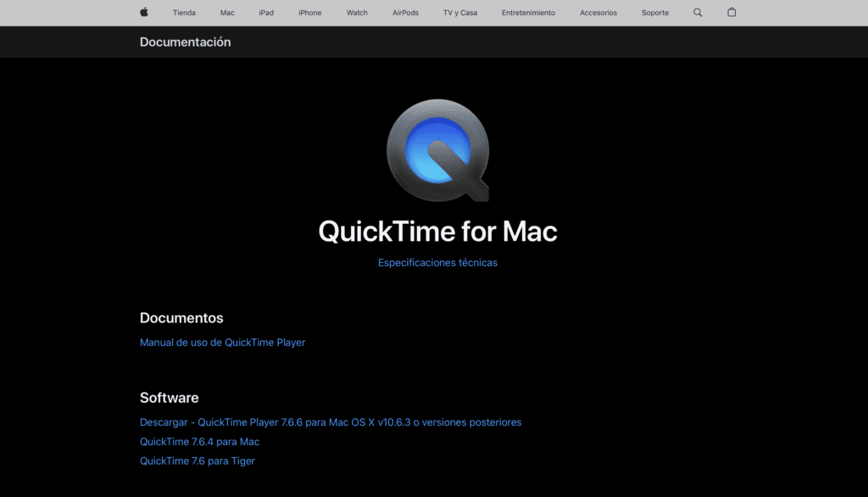868x497 pixels.
Task: Click the Software section heading
Action: 170,398
